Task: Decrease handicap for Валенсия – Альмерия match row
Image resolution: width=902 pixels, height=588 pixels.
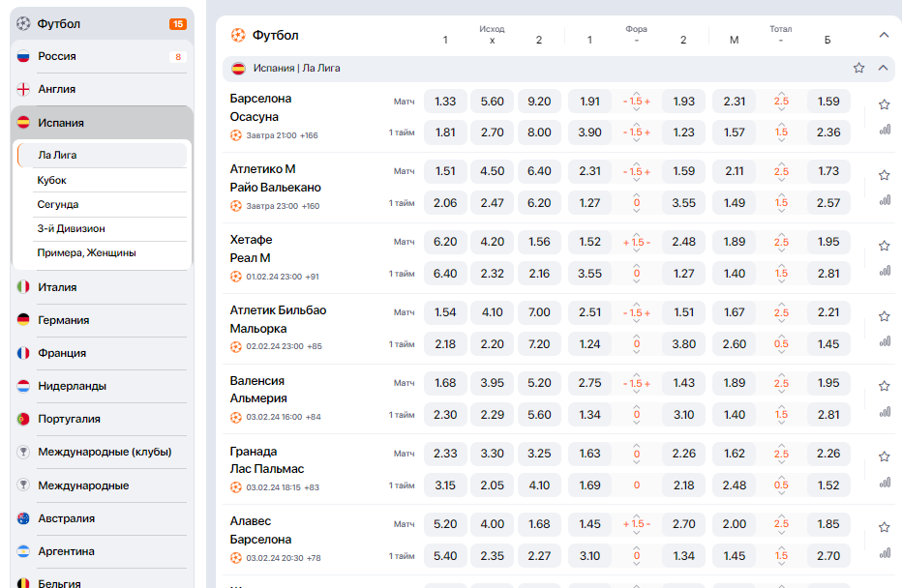Action: [636, 392]
